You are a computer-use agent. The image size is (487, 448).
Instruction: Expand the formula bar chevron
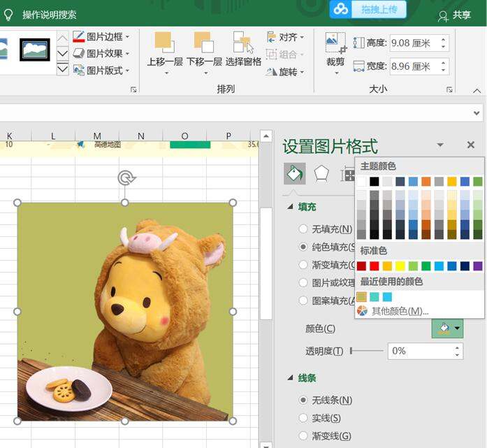pyautogui.click(x=477, y=113)
